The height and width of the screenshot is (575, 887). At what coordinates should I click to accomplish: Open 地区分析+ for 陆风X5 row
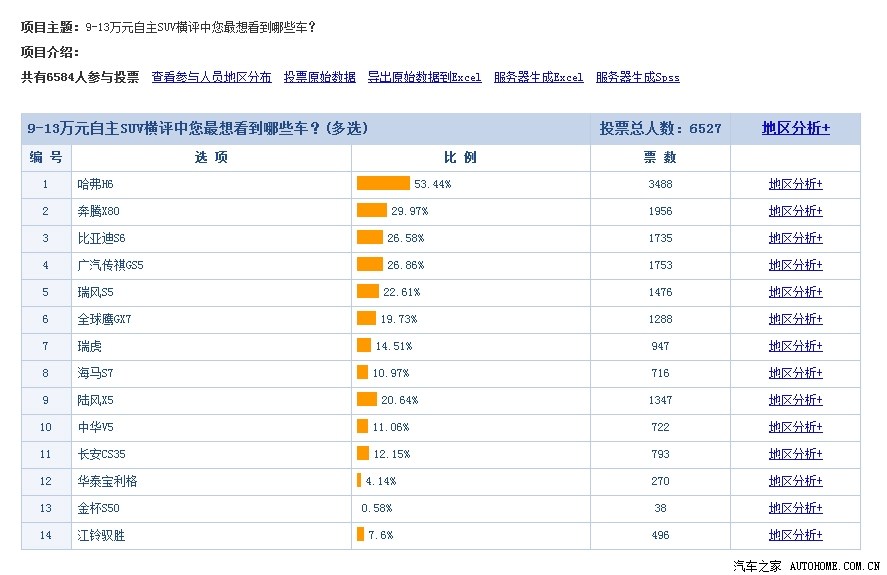795,400
